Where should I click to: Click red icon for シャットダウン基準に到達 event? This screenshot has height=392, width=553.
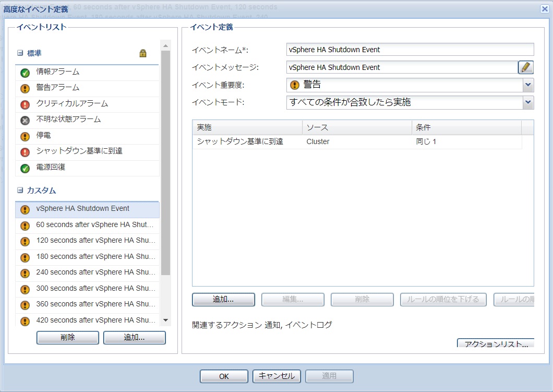[x=25, y=152]
